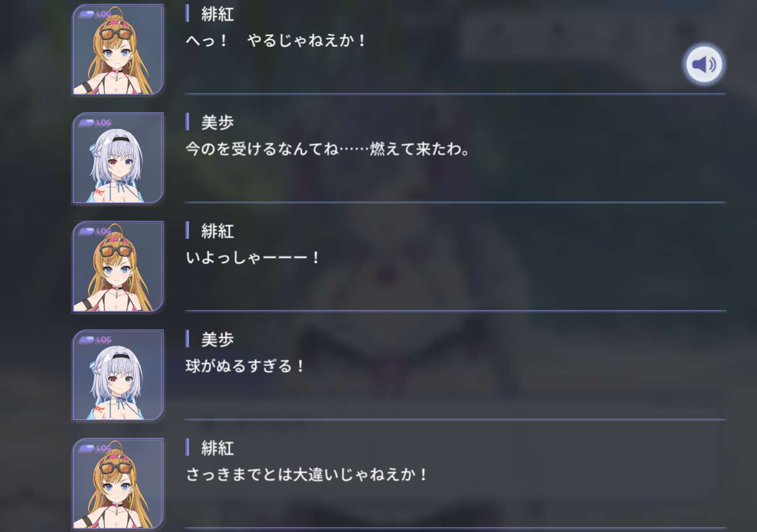This screenshot has width=757, height=532.
Task: Select the log line '今のを受けるなんてね……燃えて来たわ。'
Action: coord(328,149)
